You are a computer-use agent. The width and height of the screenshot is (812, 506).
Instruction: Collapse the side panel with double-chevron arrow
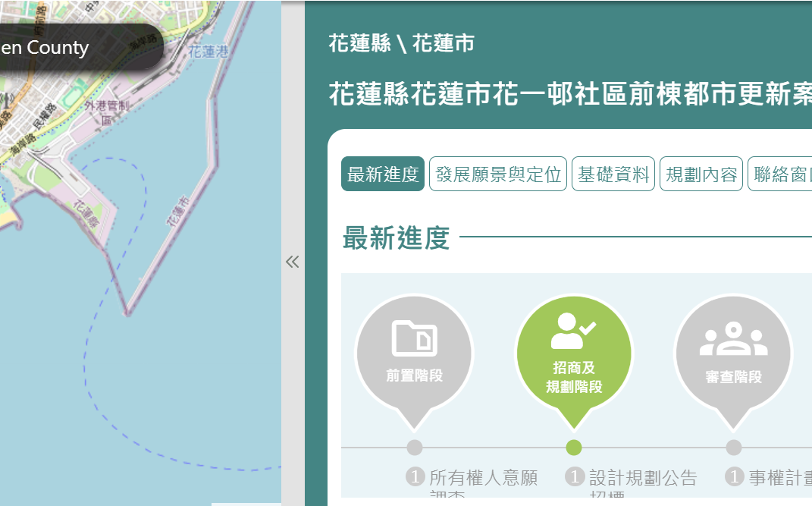[293, 262]
